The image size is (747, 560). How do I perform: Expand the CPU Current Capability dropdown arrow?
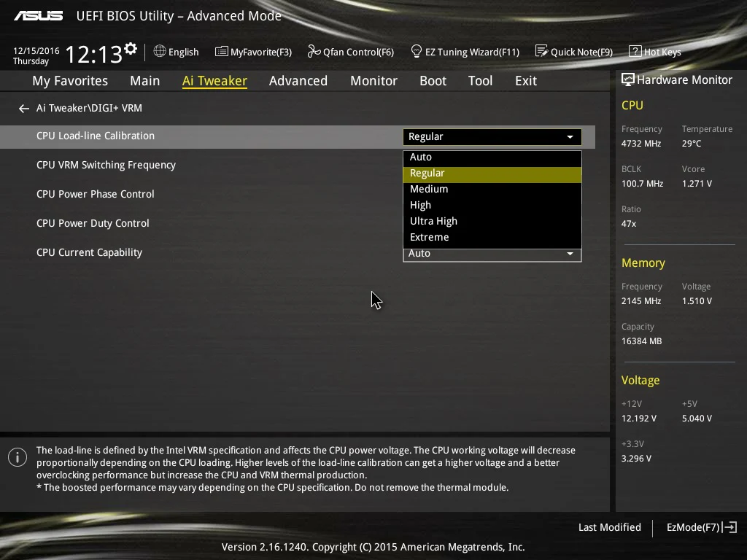(x=570, y=254)
